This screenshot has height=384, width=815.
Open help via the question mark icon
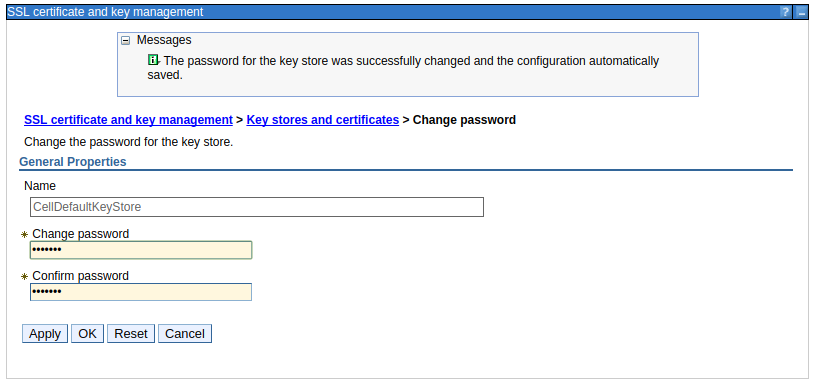click(x=785, y=12)
